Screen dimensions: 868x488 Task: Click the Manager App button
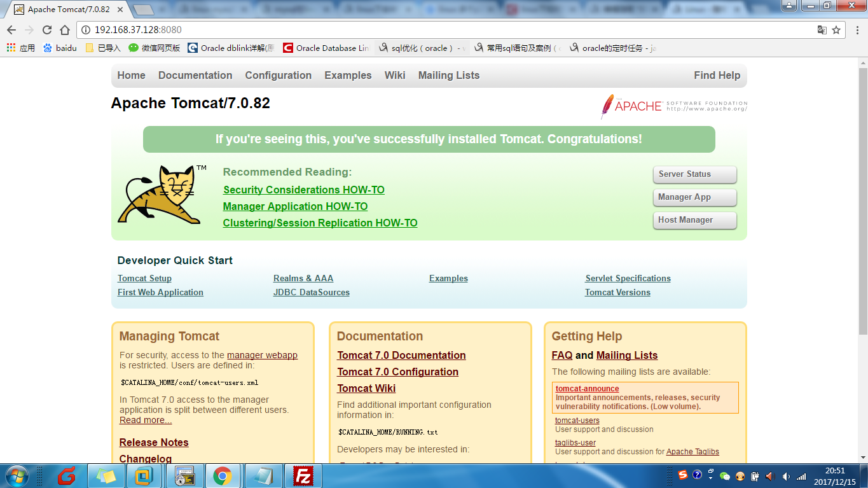pyautogui.click(x=694, y=197)
